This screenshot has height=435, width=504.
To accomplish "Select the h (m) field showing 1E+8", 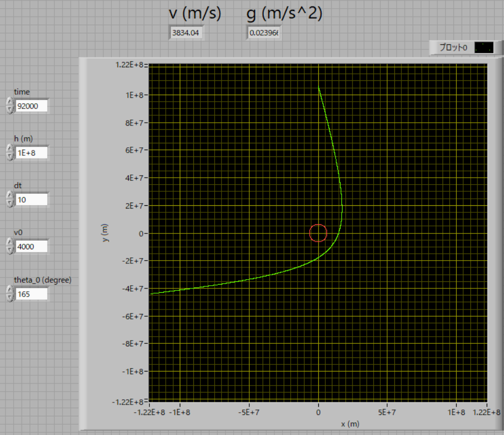I will coord(31,153).
